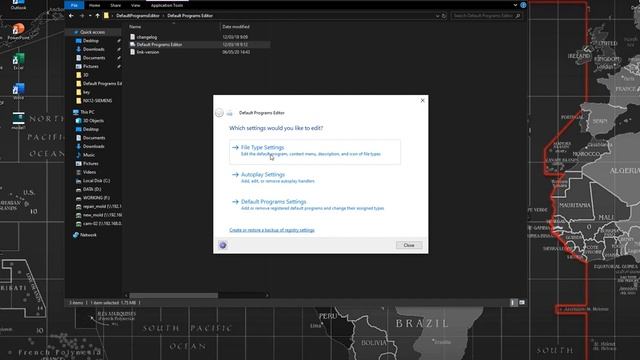Open 3D Objects under This PC
Viewport: 640px width, 360px height.
[93, 121]
